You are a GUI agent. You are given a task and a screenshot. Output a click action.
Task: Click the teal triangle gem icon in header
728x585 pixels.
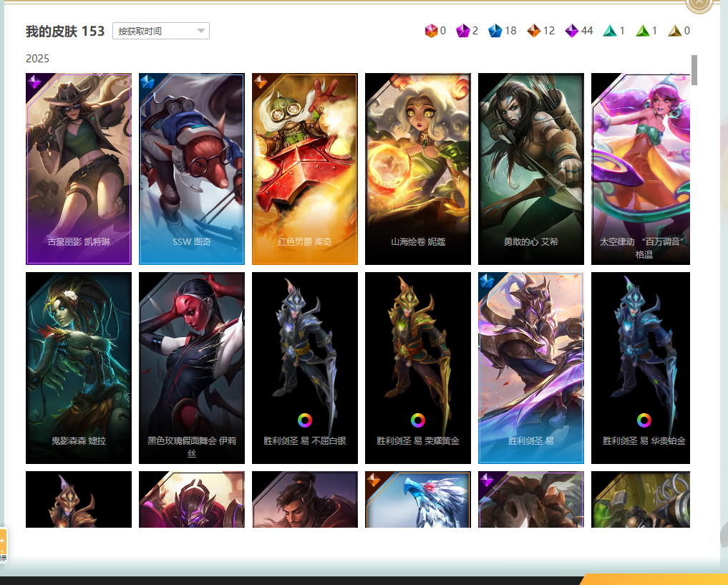(x=610, y=31)
